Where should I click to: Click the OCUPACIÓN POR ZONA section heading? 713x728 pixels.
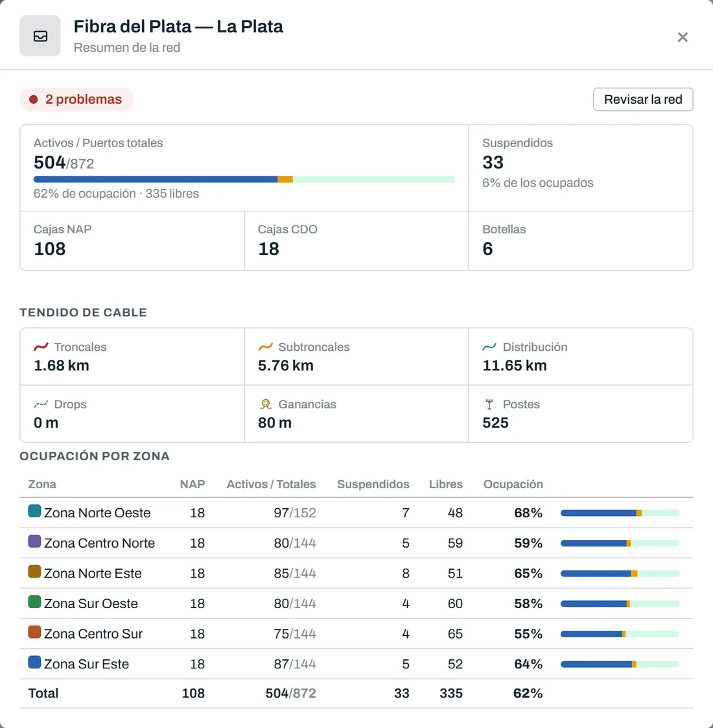pyautogui.click(x=95, y=456)
